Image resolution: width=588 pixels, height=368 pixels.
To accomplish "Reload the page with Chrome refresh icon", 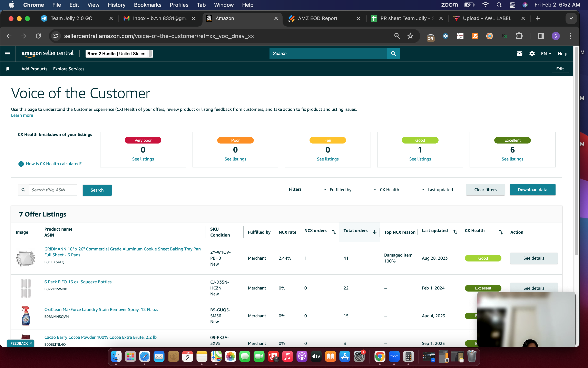I will 38,36.
